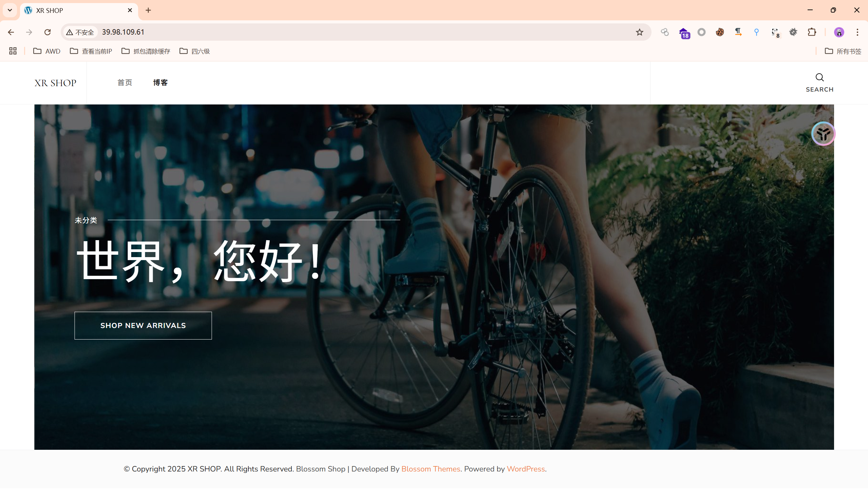Click SHOP NEW ARRIVALS button

(143, 325)
